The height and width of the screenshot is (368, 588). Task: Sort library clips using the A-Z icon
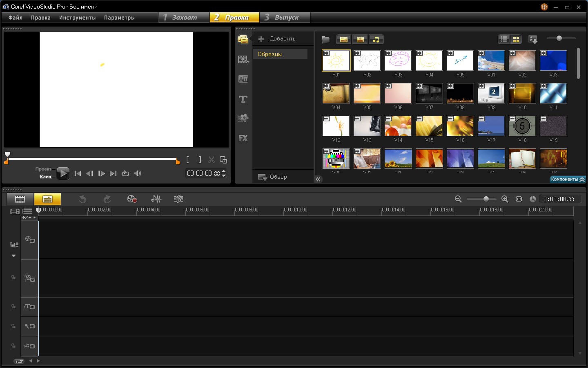[532, 39]
